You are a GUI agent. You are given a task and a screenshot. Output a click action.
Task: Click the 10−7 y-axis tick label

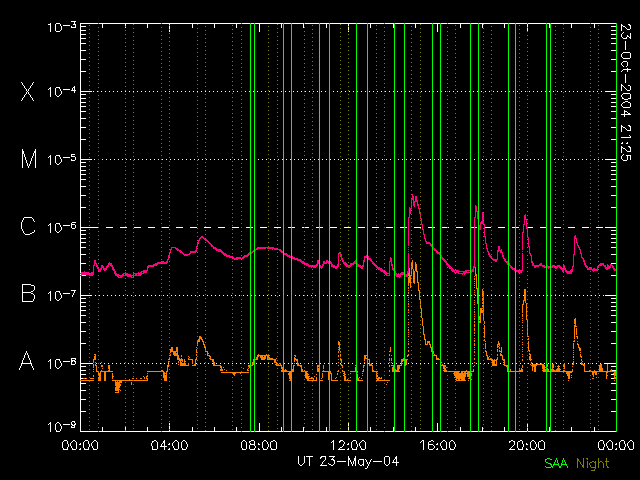(62, 295)
